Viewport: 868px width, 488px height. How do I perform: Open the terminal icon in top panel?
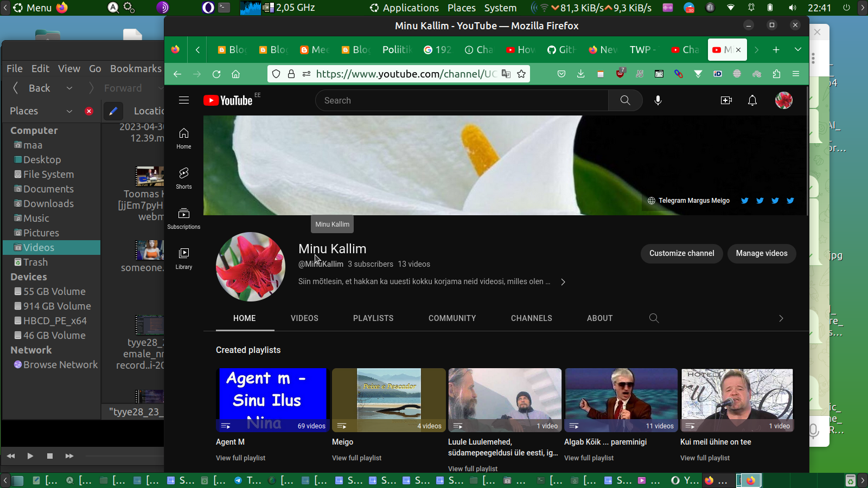coord(225,8)
